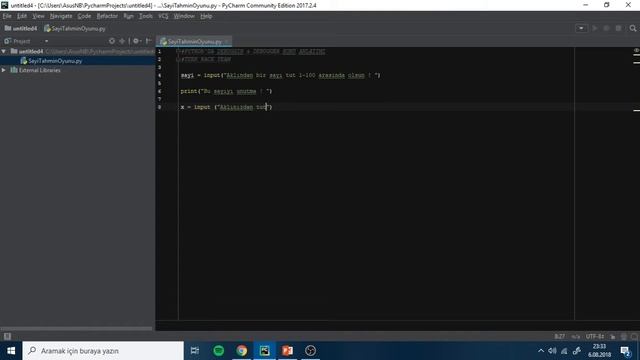The height and width of the screenshot is (360, 640).
Task: Open the Edit menu
Action: tap(22, 16)
